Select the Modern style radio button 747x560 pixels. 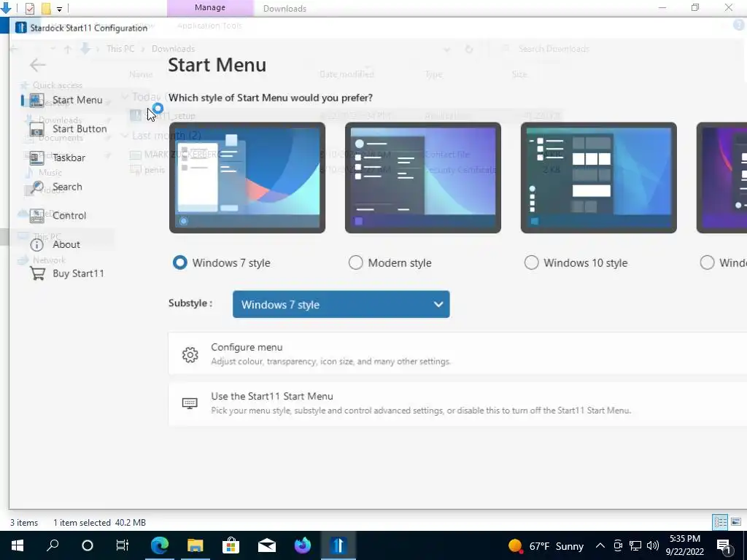tap(356, 262)
